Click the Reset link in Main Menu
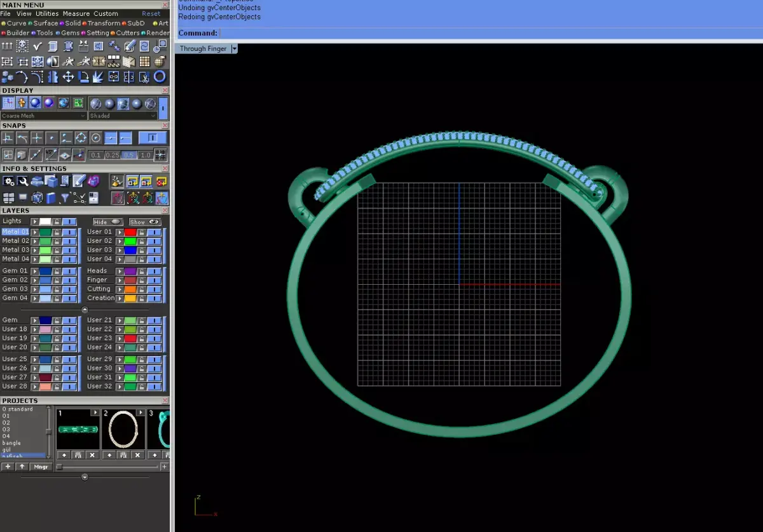The width and height of the screenshot is (763, 532). (151, 13)
